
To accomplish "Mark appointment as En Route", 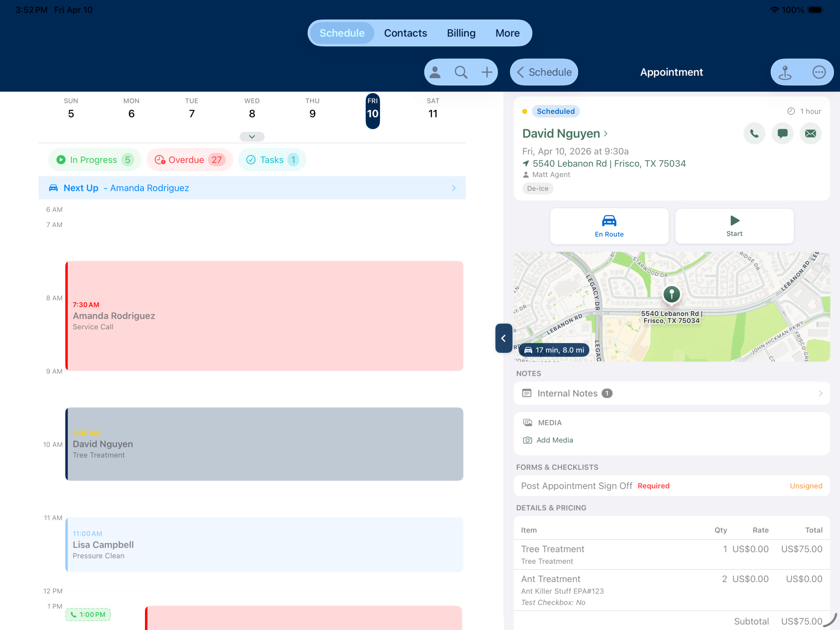I will click(609, 226).
